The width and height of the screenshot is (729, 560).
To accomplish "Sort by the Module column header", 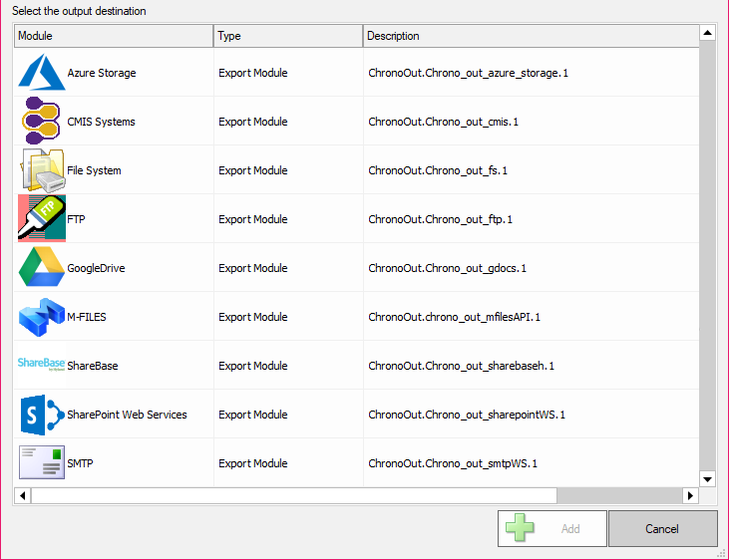I will 114,36.
